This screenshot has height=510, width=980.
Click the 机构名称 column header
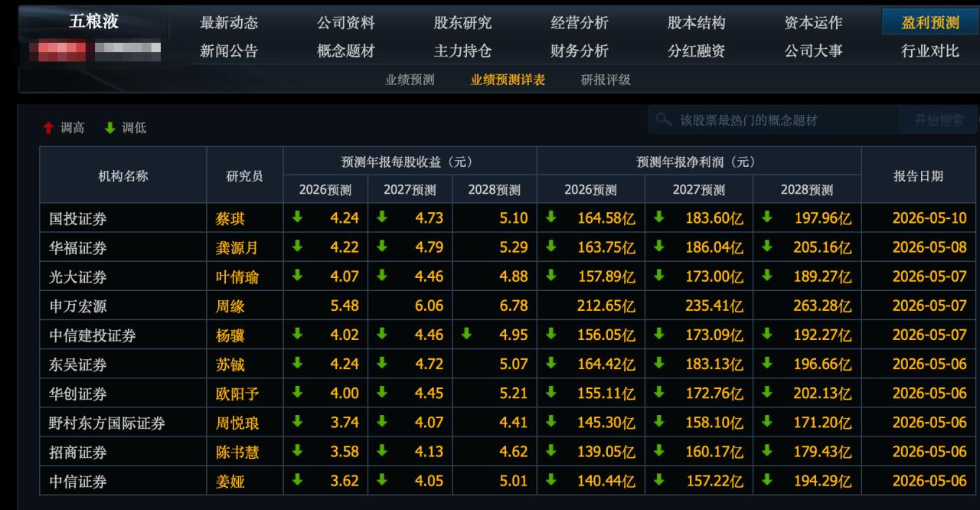coord(123,175)
